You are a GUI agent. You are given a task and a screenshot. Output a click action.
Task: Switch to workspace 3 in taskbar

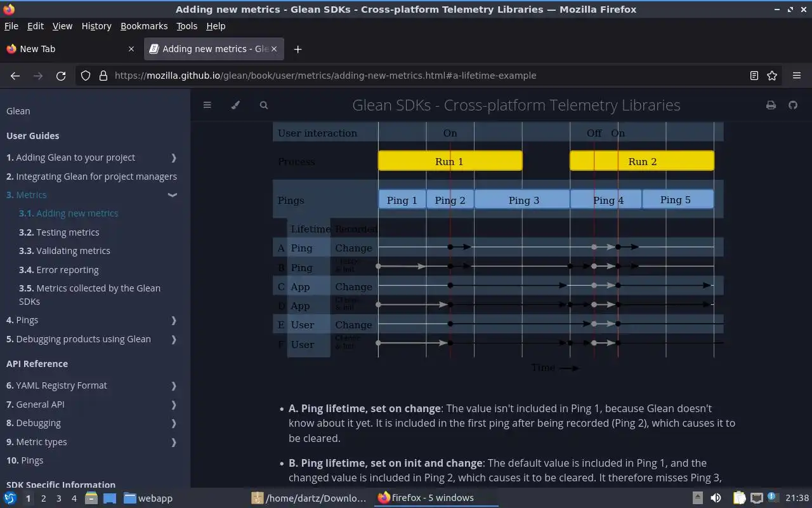point(58,498)
